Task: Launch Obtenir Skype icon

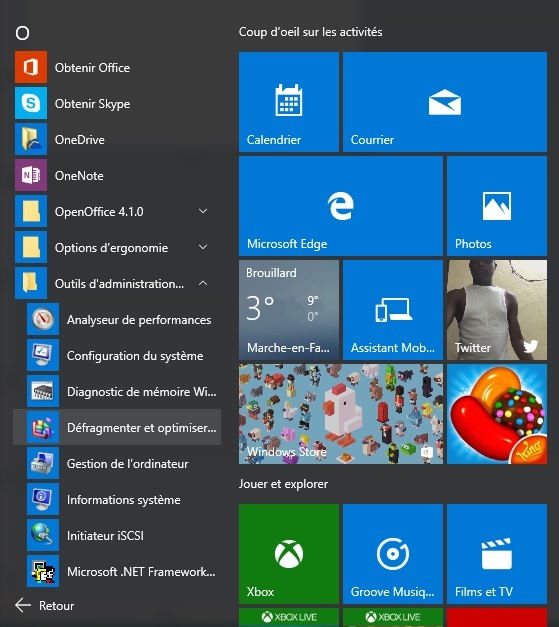Action: 31,103
